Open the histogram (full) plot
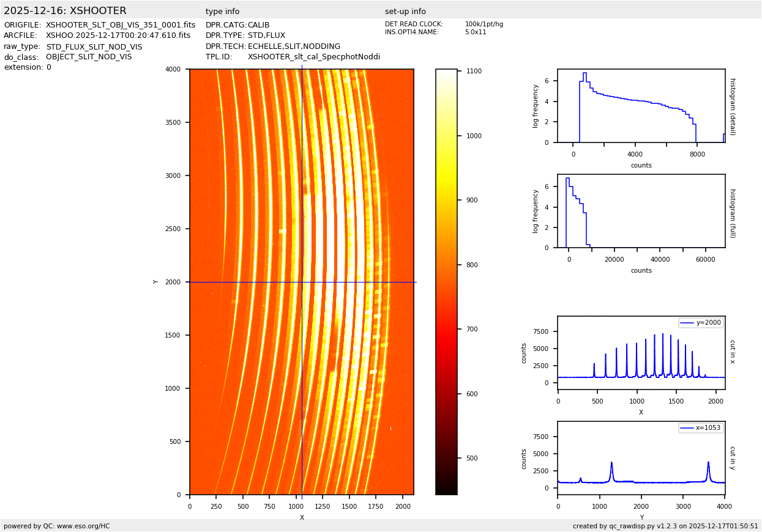 coord(641,211)
